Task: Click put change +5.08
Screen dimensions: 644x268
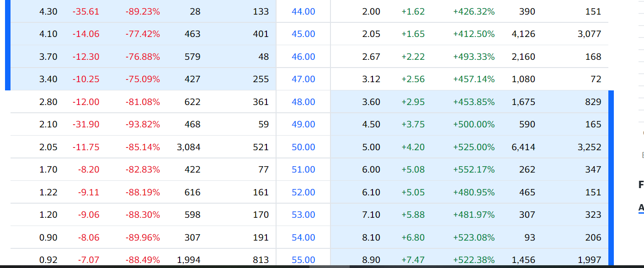Action: click(413, 169)
